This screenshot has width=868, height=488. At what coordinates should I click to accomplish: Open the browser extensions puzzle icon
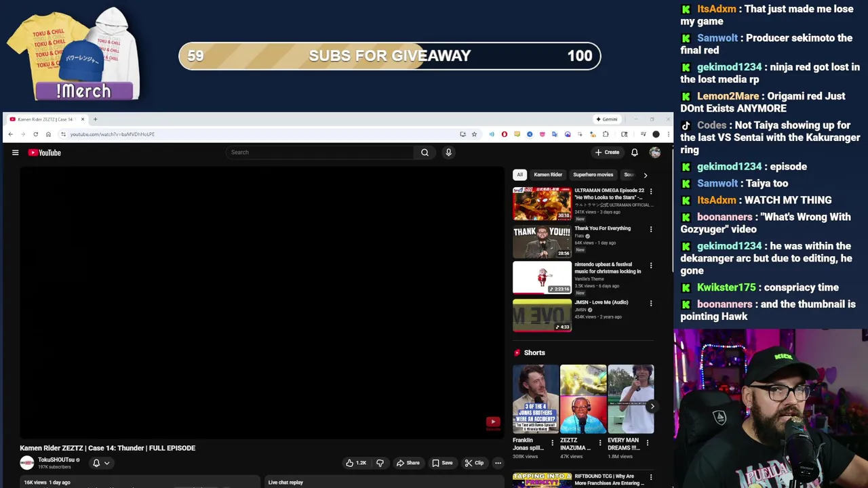[606, 134]
